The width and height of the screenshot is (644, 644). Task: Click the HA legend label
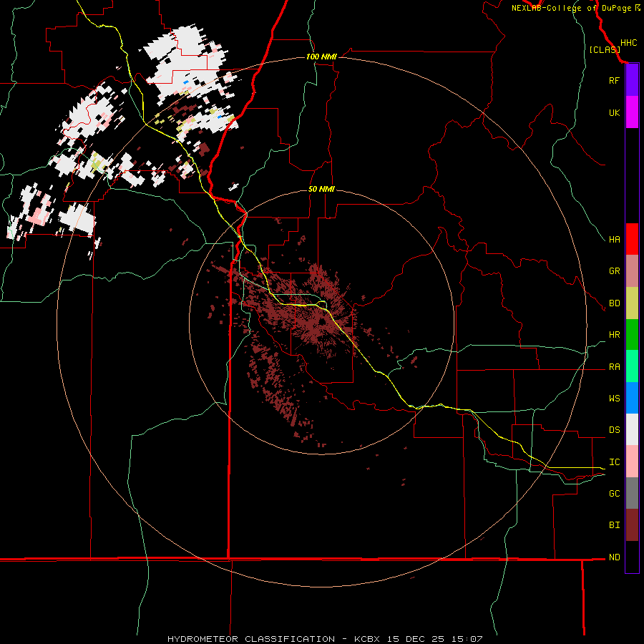click(614, 240)
